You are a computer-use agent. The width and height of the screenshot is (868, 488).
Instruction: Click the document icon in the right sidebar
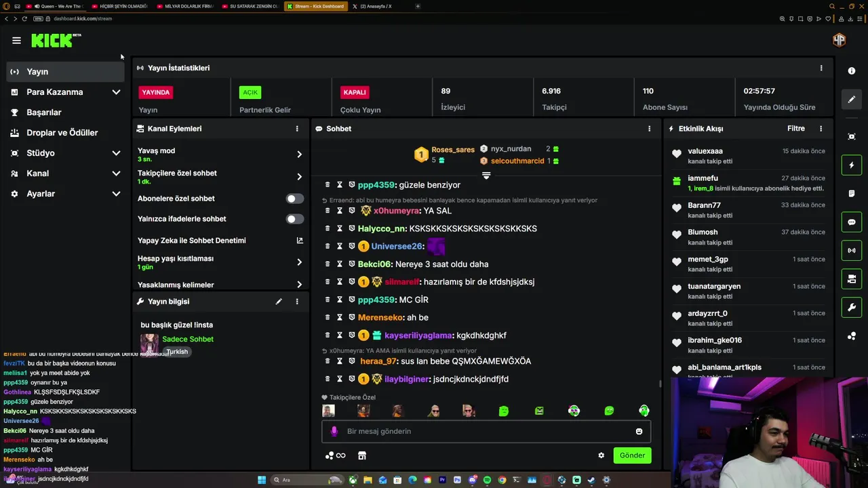(x=852, y=194)
